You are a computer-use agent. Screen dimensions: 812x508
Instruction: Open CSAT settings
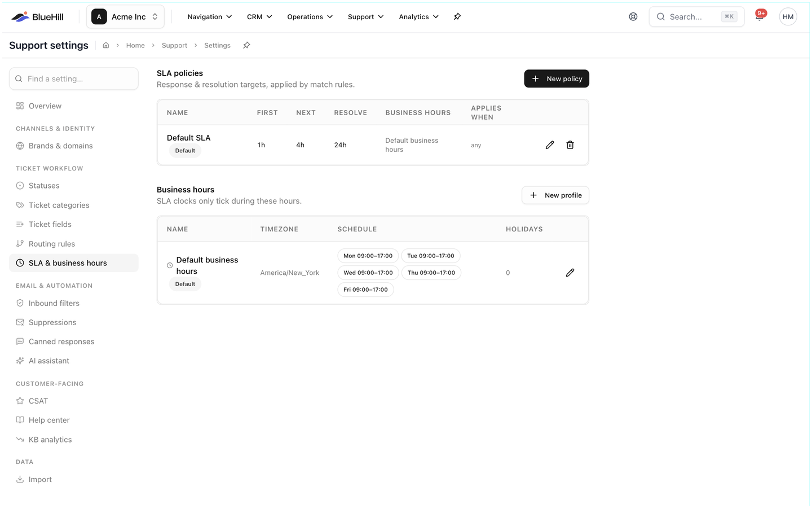74,401
